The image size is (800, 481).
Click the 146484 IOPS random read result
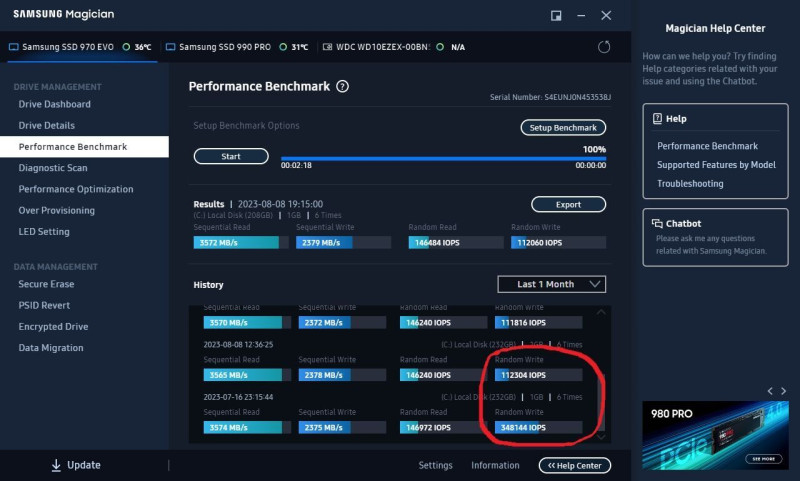click(x=456, y=243)
